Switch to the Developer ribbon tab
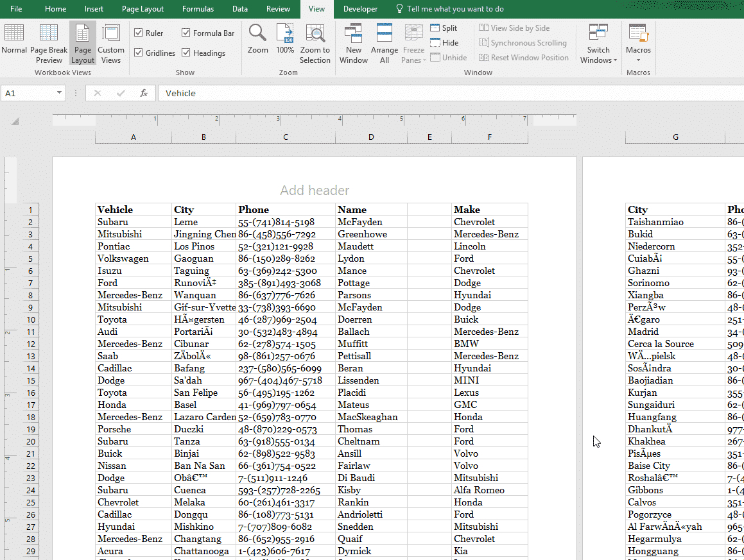 (360, 9)
